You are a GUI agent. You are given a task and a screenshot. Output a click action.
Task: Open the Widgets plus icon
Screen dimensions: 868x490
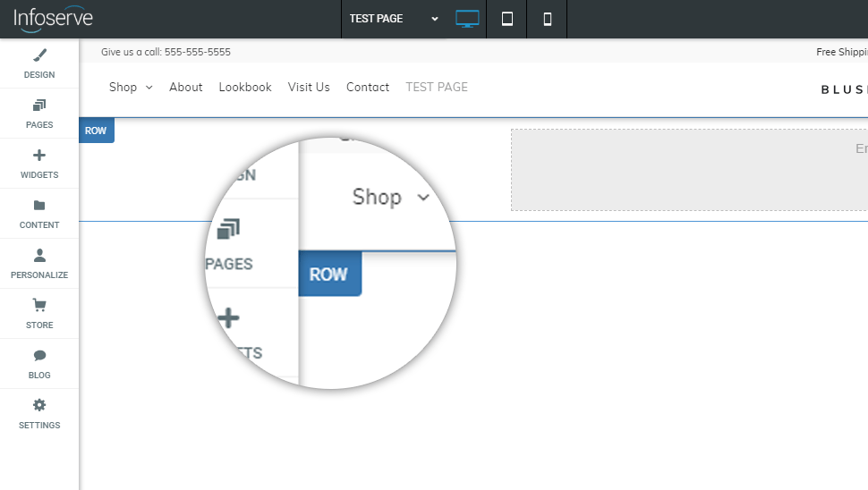[39, 156]
